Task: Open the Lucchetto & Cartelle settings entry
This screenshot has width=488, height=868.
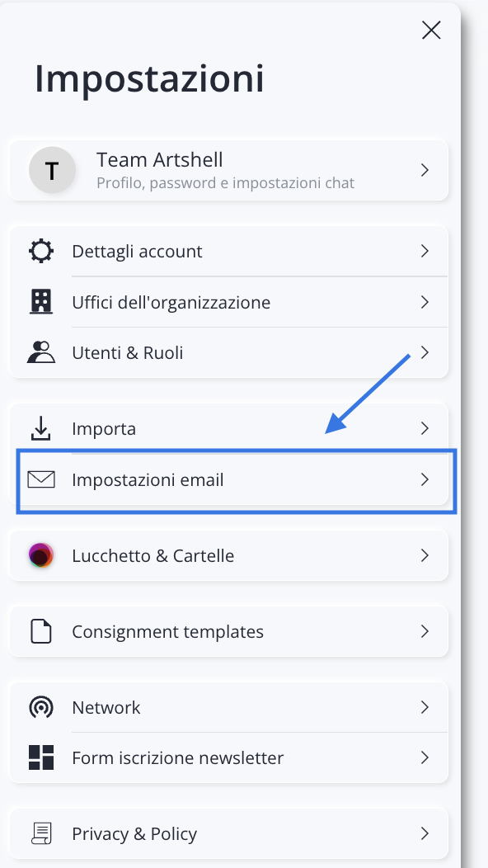Action: pyautogui.click(x=228, y=554)
